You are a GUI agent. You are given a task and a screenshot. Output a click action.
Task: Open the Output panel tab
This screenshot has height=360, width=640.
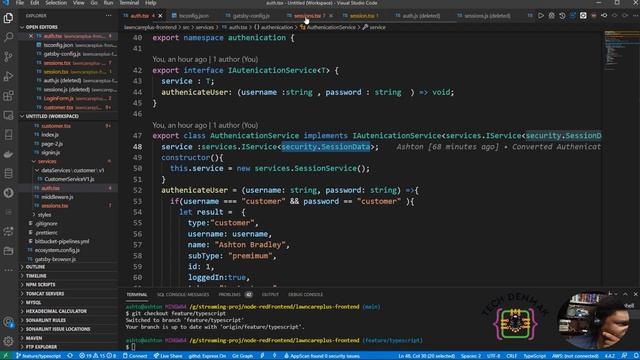(270, 294)
